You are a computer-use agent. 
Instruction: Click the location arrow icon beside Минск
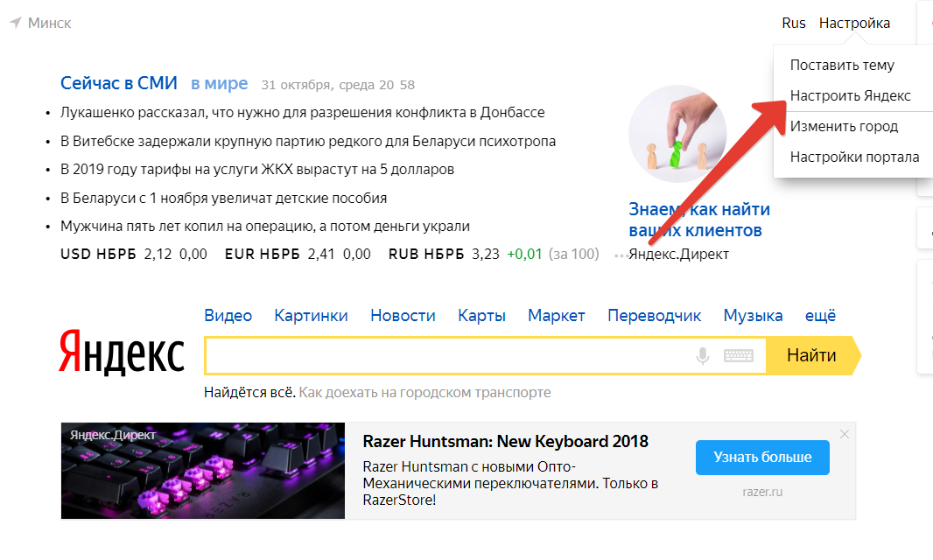pos(16,23)
